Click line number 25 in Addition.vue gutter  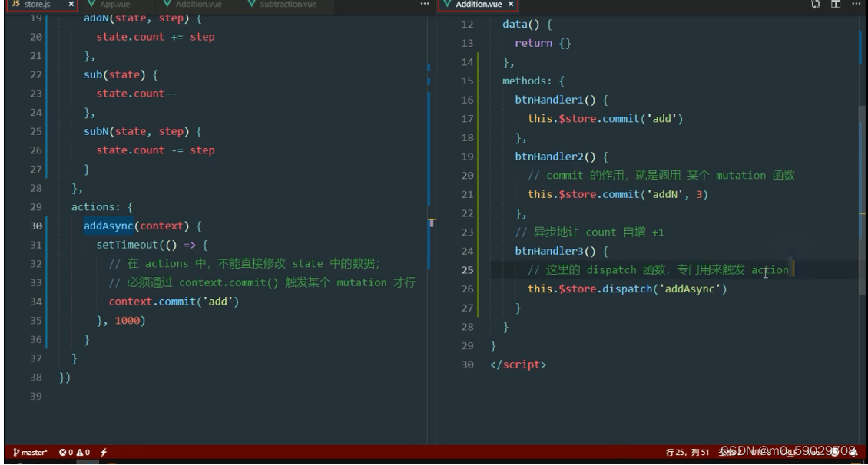468,270
